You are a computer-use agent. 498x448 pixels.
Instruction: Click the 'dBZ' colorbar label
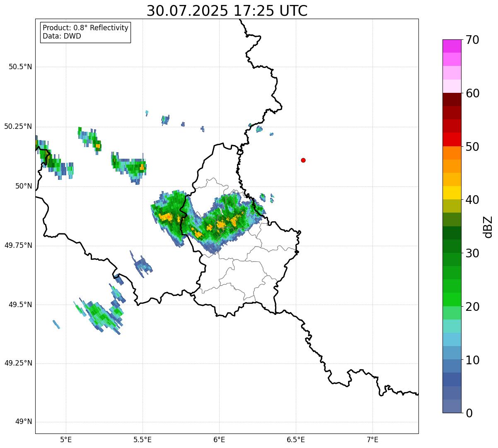[488, 226]
